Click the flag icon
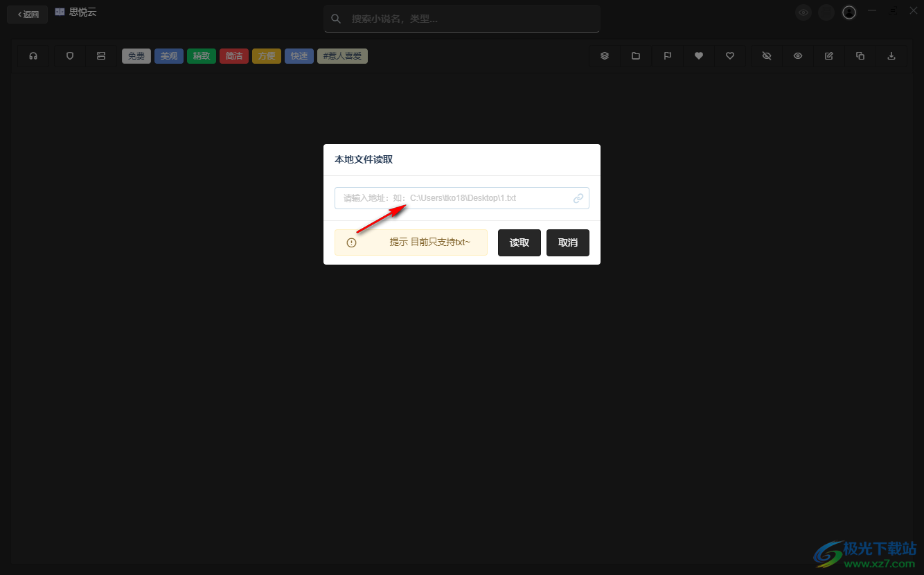924x575 pixels. pyautogui.click(x=668, y=56)
